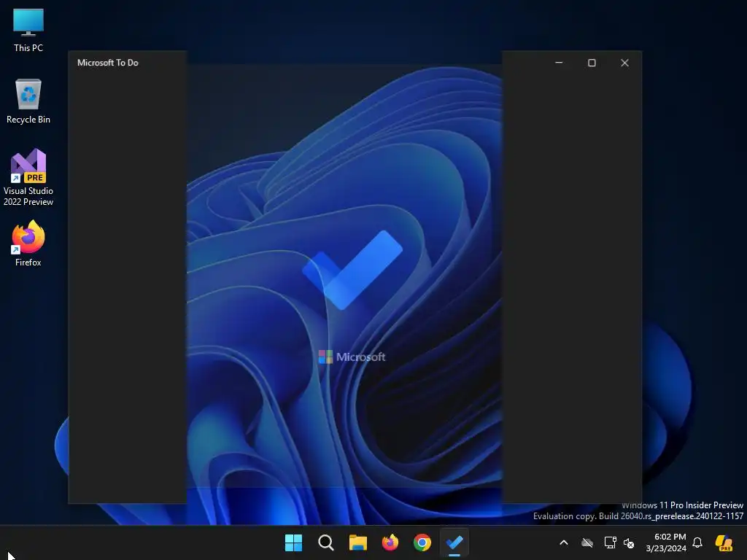Open network status tray icon
Viewport: 747px width, 560px height.
(610, 542)
